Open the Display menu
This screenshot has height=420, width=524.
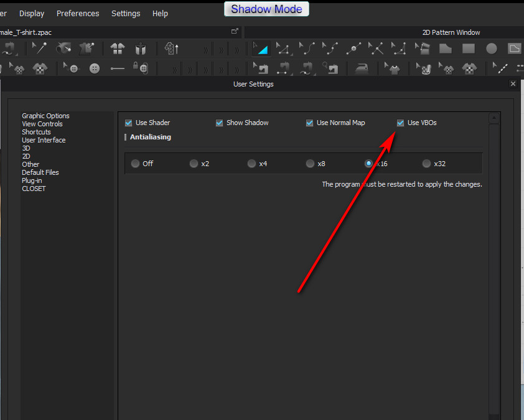coord(32,13)
